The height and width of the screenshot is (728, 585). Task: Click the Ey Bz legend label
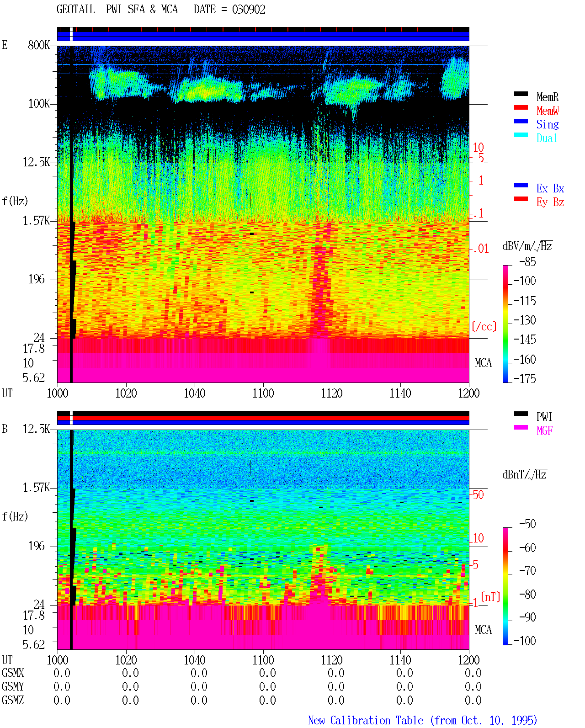550,202
